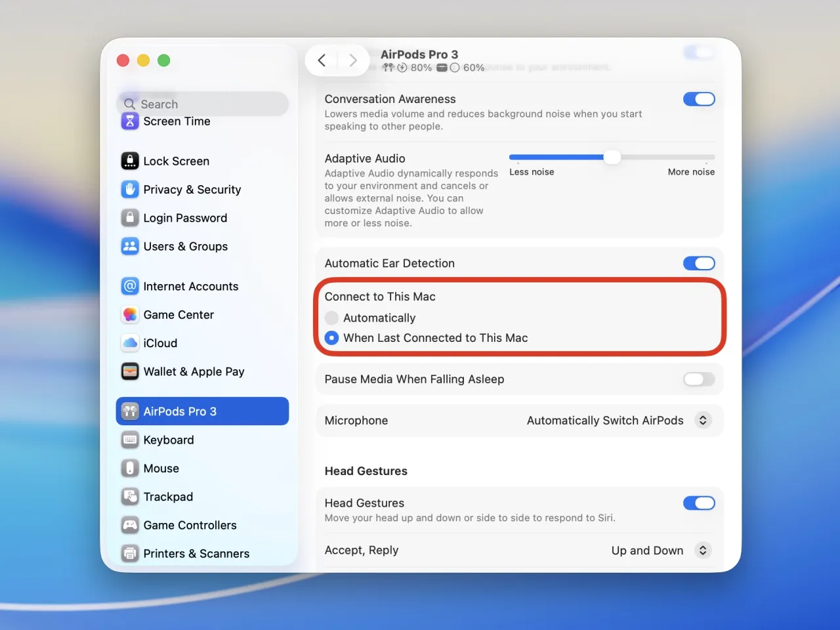Click the back navigation chevron
This screenshot has height=630, width=840.
point(322,60)
